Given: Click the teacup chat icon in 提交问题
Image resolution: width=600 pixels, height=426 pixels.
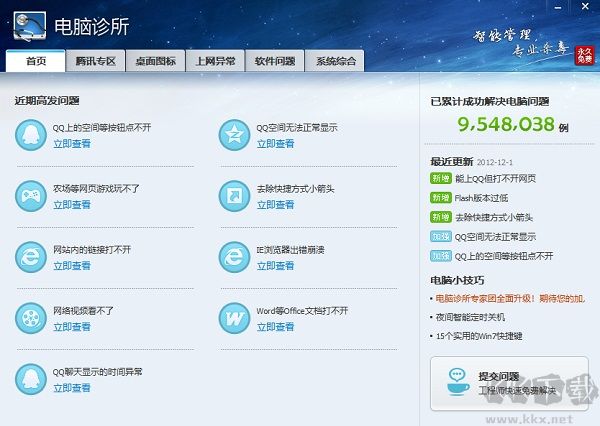Looking at the screenshot, I should point(458,382).
